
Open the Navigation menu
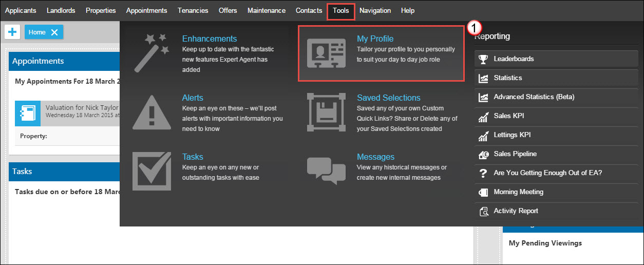(375, 10)
